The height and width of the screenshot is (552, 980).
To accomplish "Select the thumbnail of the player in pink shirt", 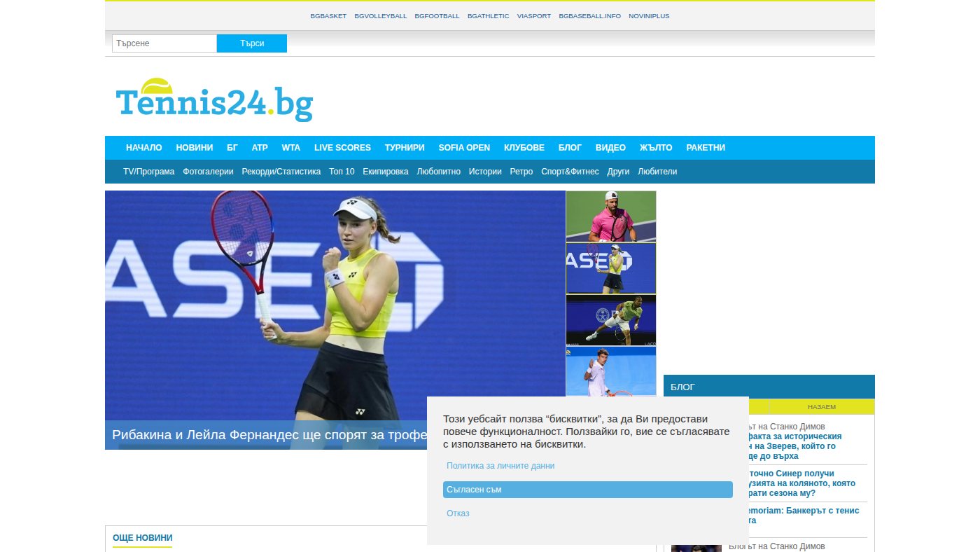I will (611, 216).
